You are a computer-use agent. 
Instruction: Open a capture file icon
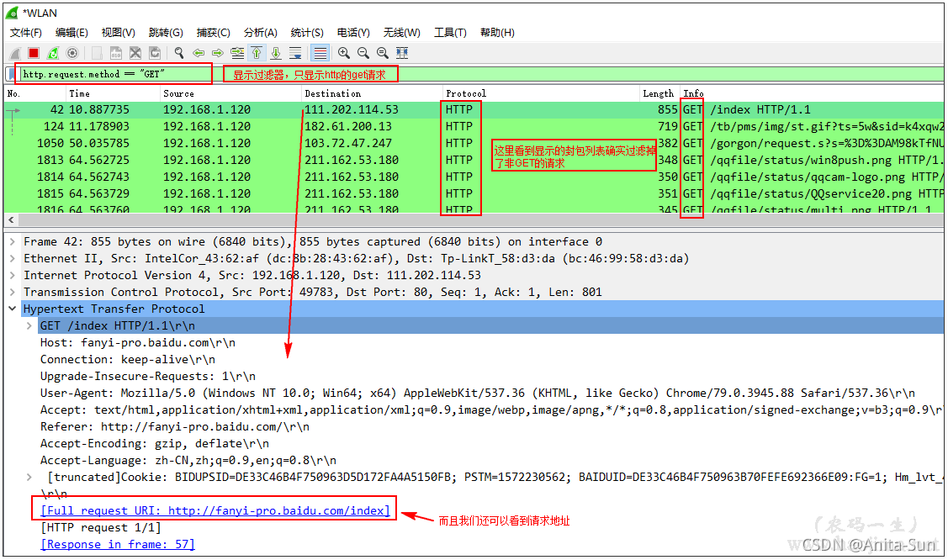click(x=97, y=53)
